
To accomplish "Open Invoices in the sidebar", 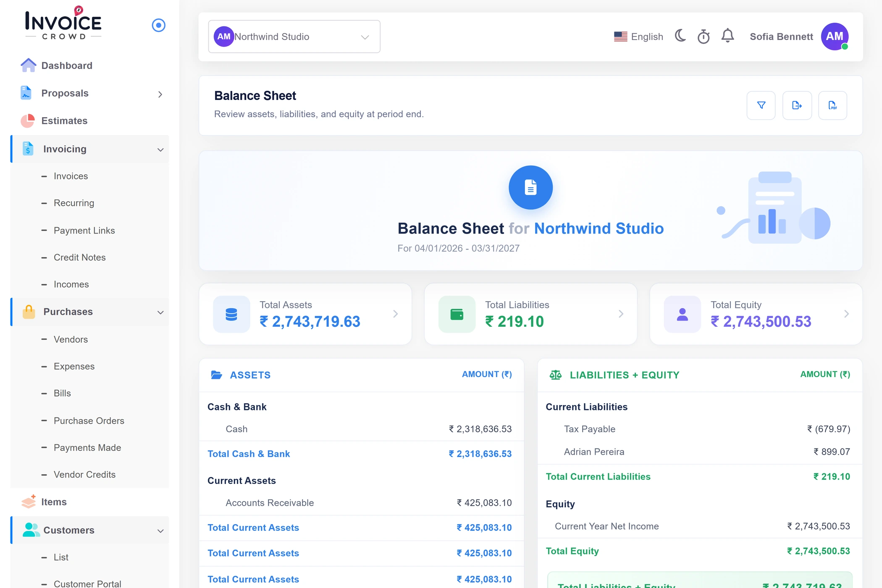I will pos(71,176).
